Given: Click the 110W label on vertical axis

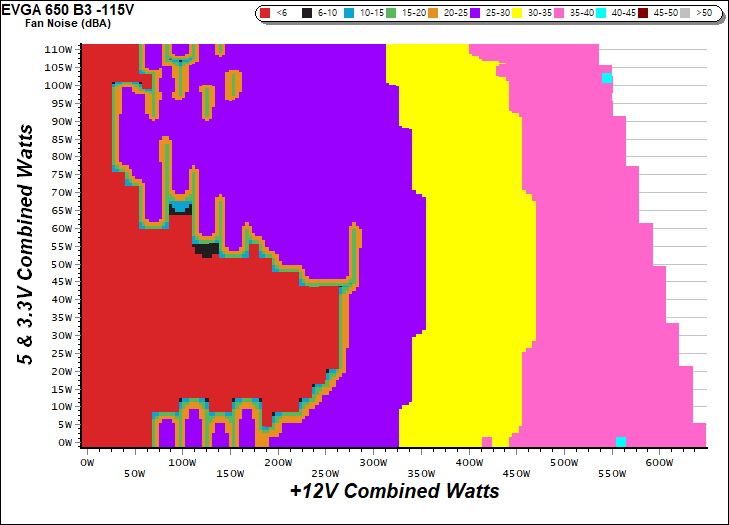Looking at the screenshot, I should click(x=58, y=49).
